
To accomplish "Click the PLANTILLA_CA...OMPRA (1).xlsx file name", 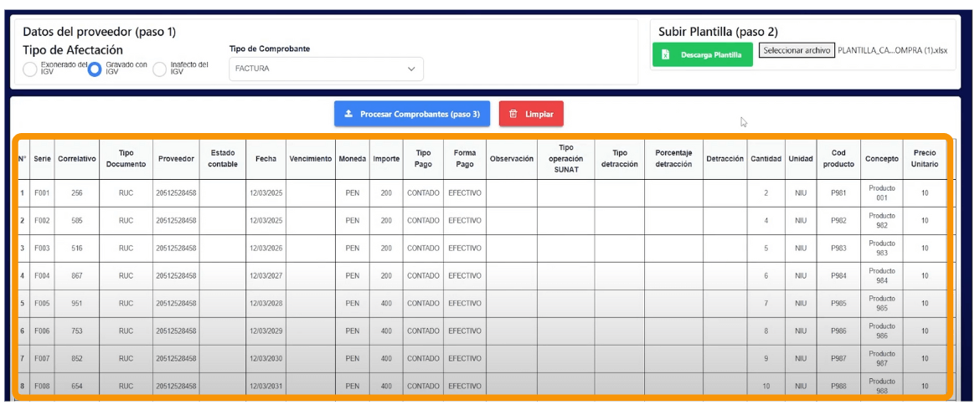I will coord(893,50).
